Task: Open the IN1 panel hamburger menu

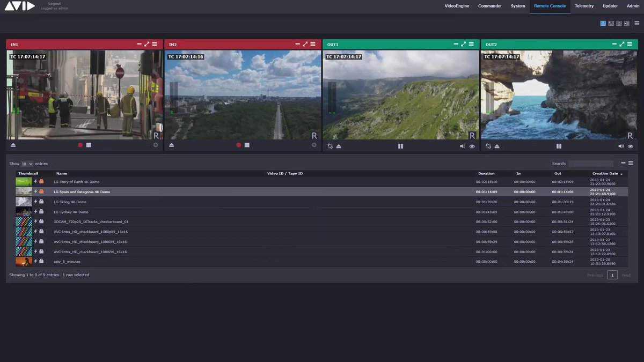Action: pyautogui.click(x=155, y=44)
